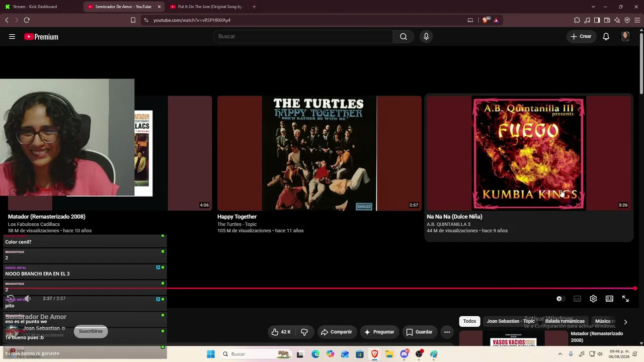Viewport: 644px width, 362px height.
Task: Open video settings gear icon
Action: (593, 299)
